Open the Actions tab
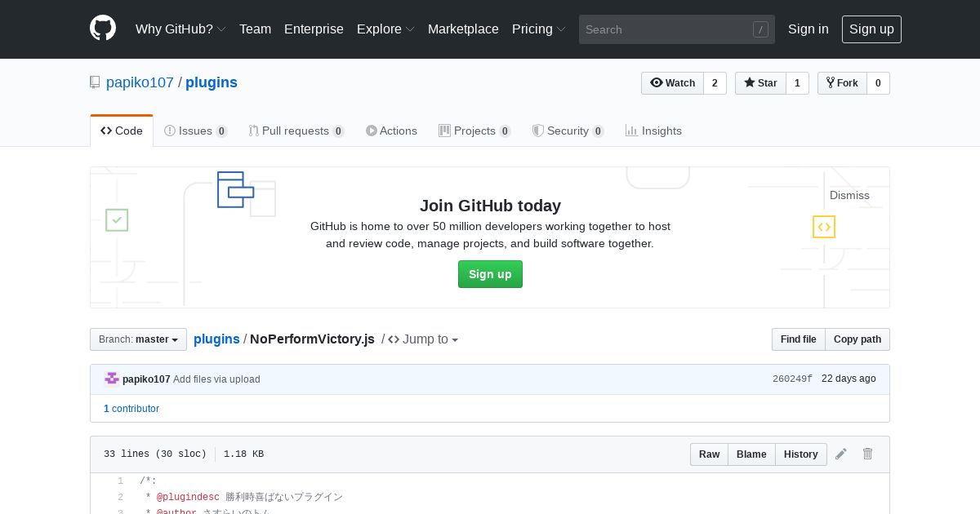The height and width of the screenshot is (514, 980). click(x=391, y=131)
